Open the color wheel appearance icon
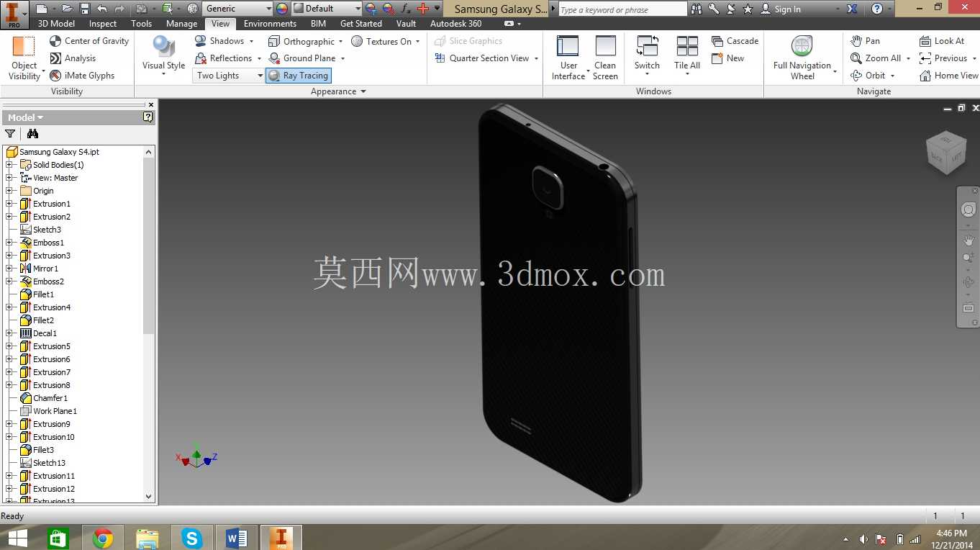980x550 pixels. [282, 9]
